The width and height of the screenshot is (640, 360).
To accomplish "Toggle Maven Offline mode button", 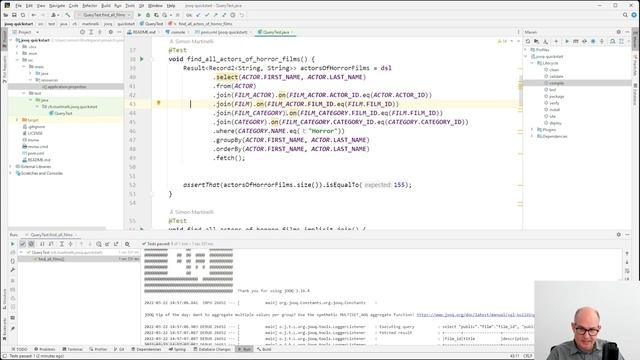I will [x=584, y=41].
